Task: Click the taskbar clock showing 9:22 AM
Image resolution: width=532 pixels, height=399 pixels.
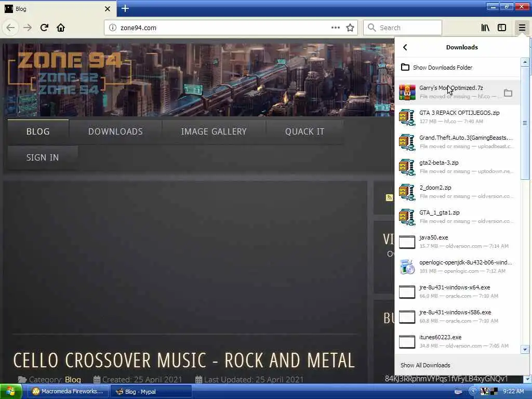Action: point(513,392)
